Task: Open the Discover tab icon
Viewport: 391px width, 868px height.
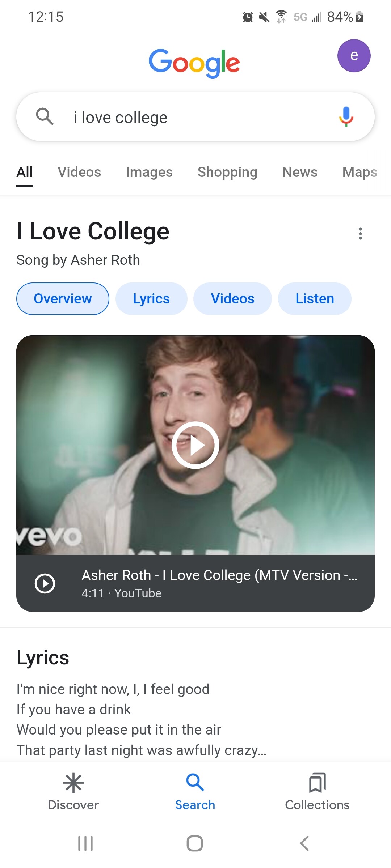Action: pos(73,783)
